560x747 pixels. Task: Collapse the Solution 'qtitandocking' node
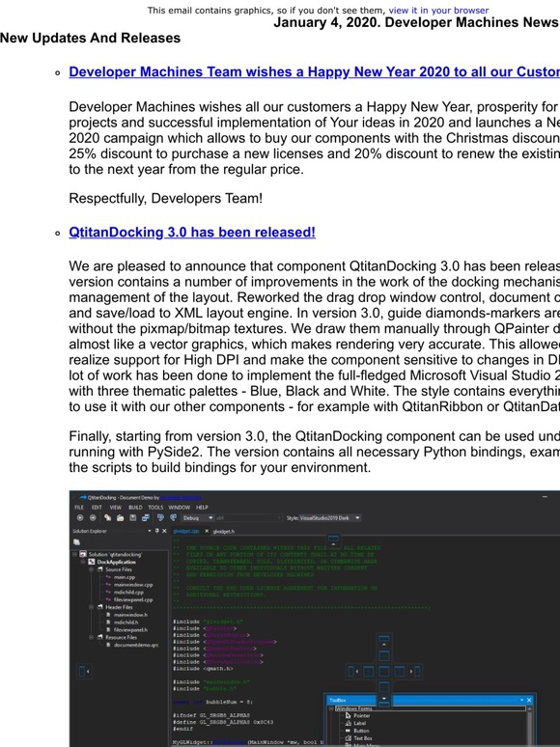(x=74, y=555)
